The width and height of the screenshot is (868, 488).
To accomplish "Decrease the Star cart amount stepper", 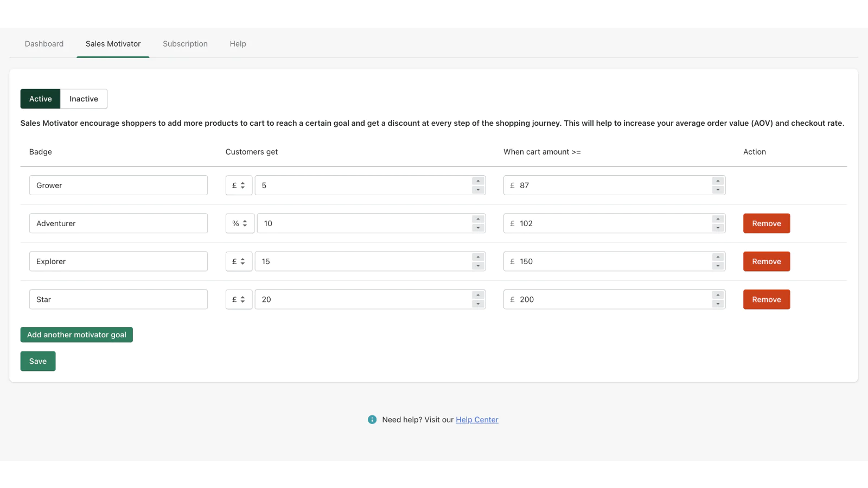I will coord(718,304).
